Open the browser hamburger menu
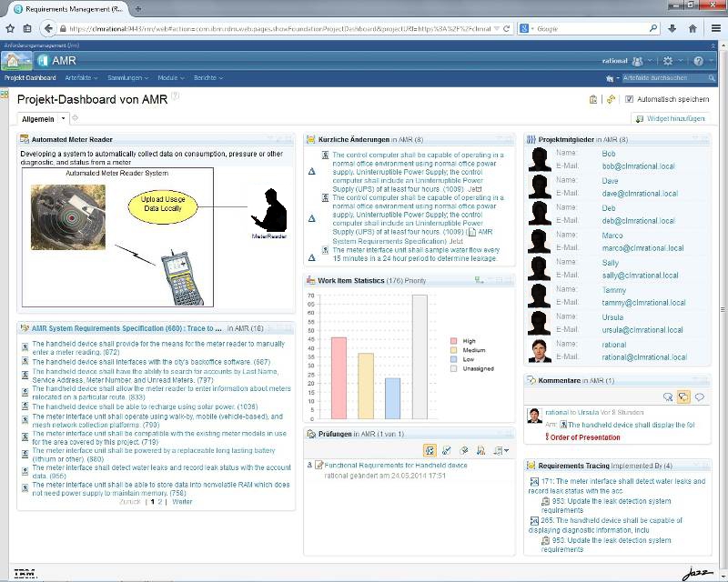728x582 pixels. pyautogui.click(x=716, y=29)
